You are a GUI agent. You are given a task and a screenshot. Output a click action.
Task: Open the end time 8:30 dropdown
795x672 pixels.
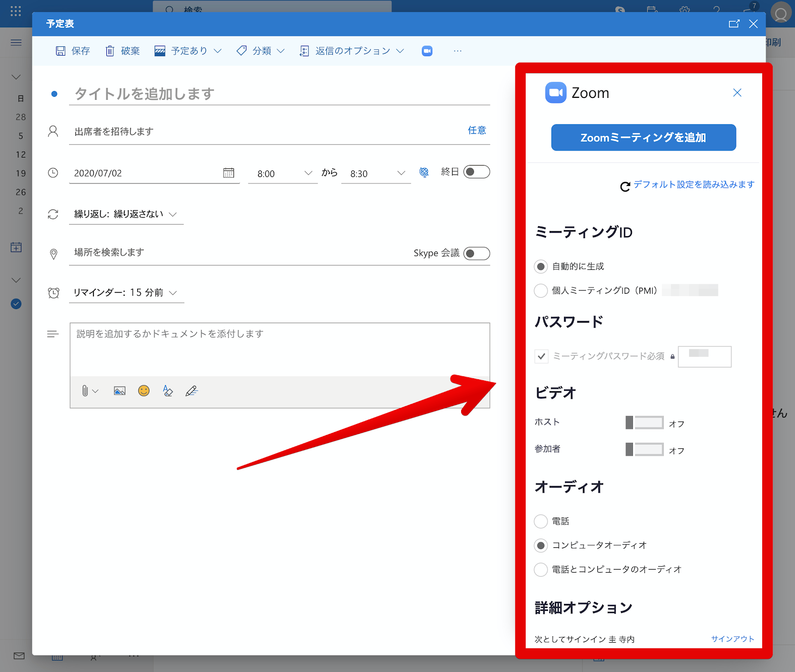pyautogui.click(x=376, y=173)
